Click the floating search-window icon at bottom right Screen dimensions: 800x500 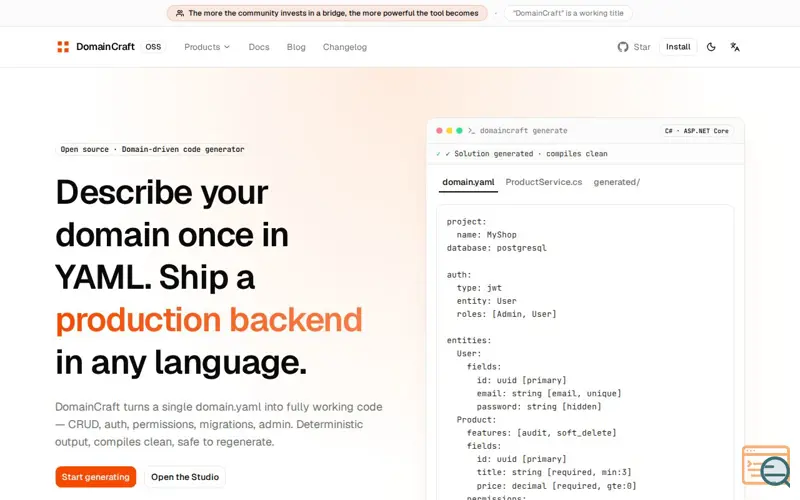click(x=766, y=466)
